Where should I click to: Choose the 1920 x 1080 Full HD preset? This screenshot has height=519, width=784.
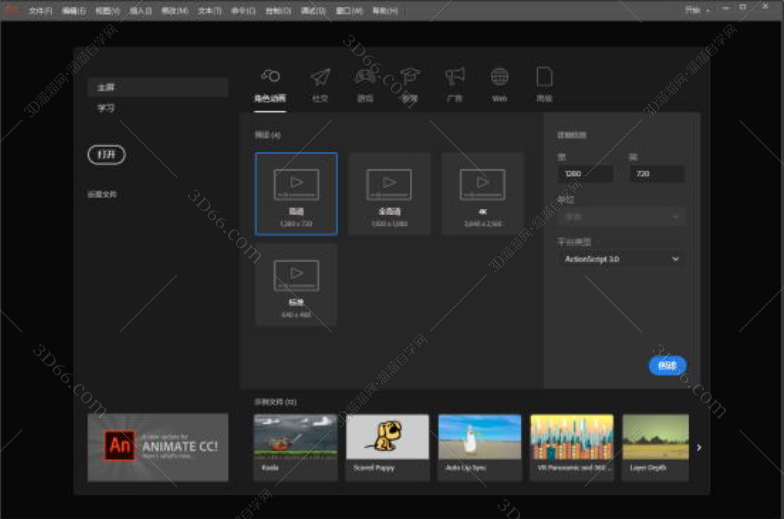389,193
